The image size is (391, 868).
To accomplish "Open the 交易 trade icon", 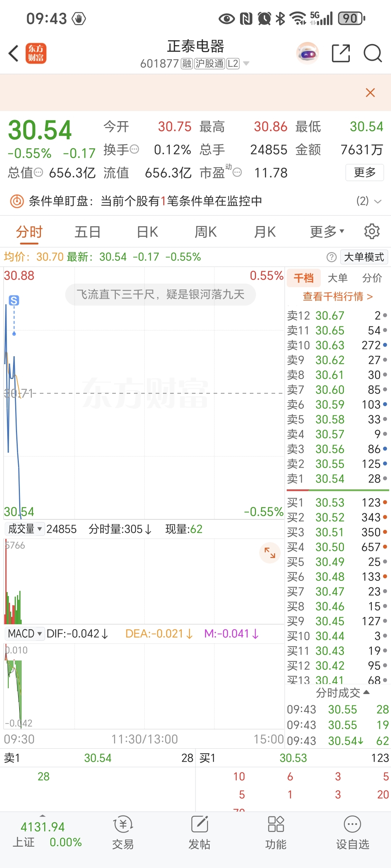I will [x=123, y=833].
